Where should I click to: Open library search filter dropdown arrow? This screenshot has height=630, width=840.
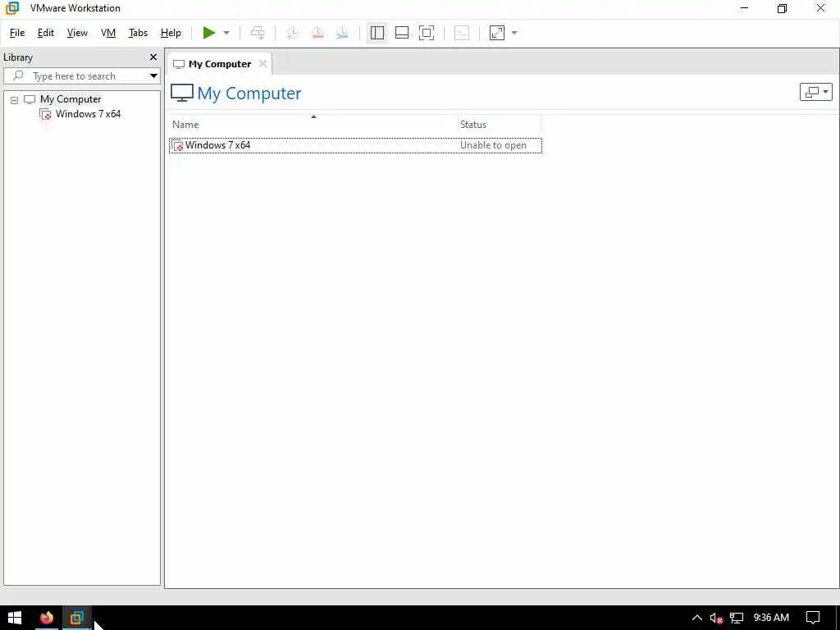153,76
